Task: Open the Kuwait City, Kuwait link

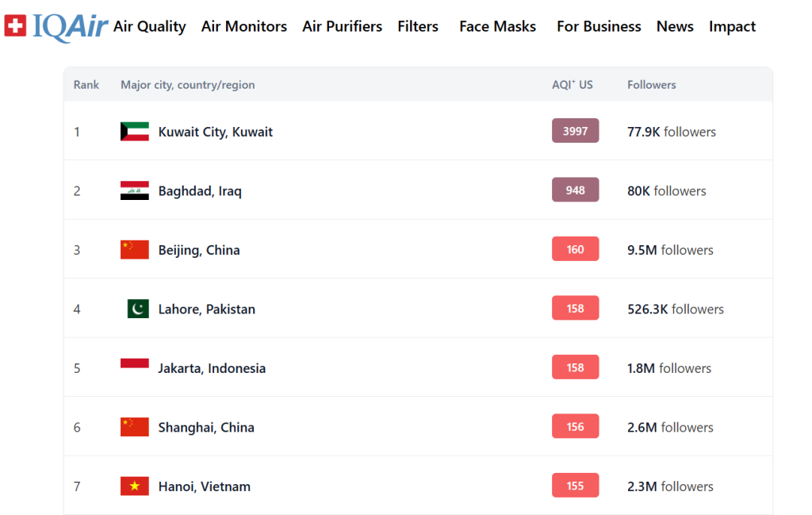Action: [x=215, y=132]
